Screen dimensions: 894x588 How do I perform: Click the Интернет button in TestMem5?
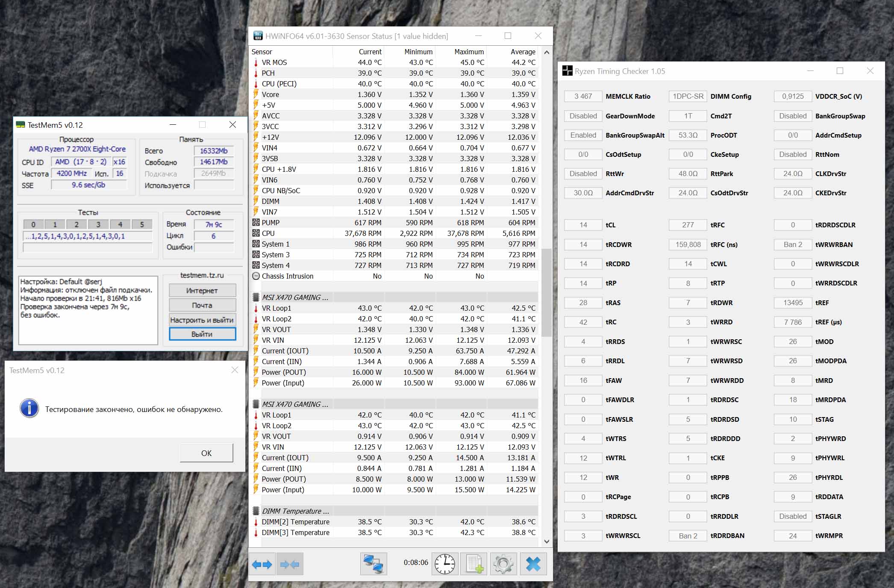202,291
